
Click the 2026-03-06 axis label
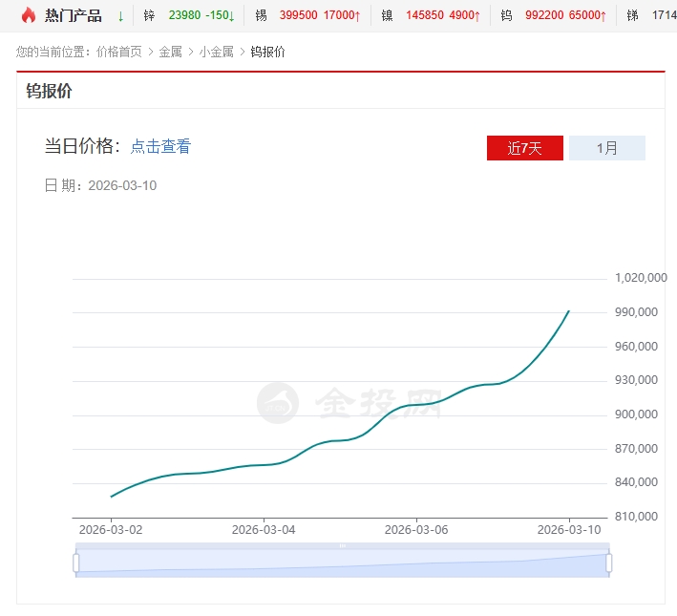416,530
